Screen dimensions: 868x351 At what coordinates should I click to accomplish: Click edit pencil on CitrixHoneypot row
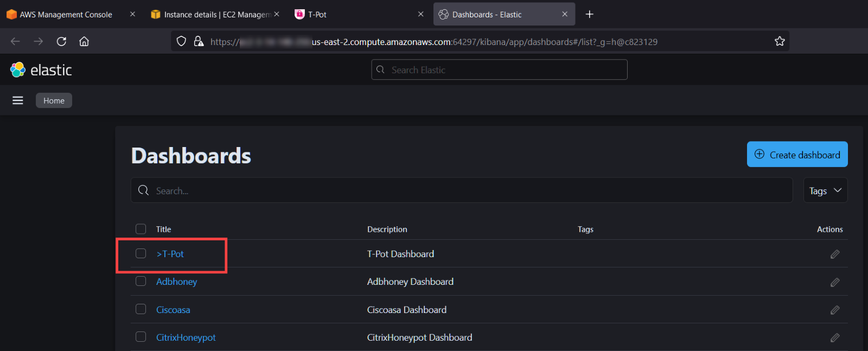tap(835, 337)
